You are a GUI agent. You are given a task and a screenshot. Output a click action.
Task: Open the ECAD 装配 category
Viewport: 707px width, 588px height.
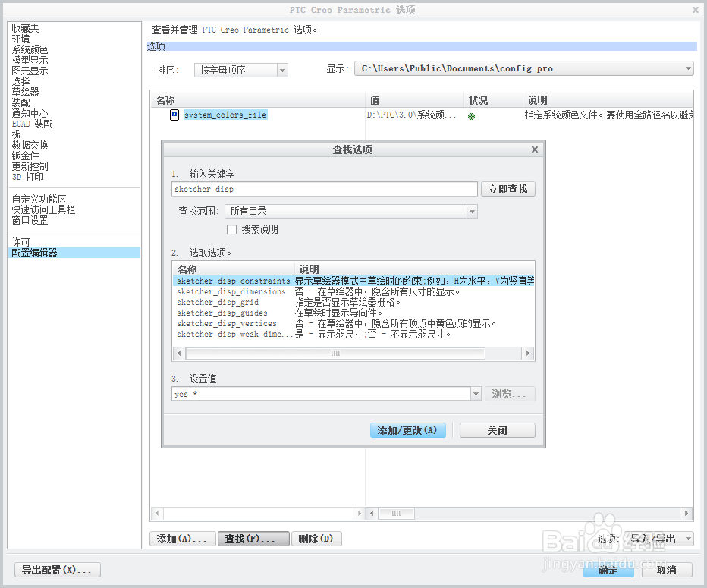pos(32,124)
